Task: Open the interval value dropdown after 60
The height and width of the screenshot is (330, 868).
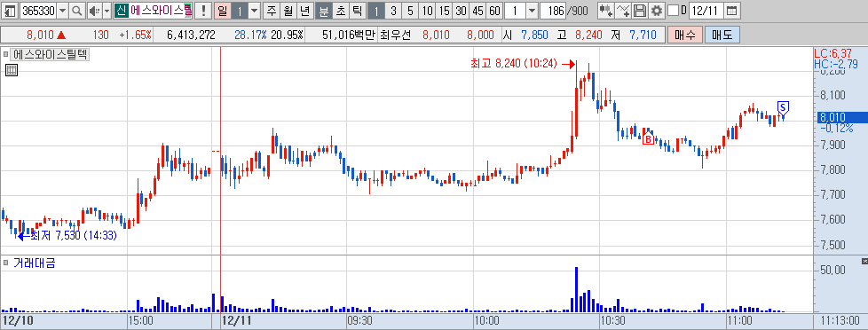Action: (x=532, y=11)
